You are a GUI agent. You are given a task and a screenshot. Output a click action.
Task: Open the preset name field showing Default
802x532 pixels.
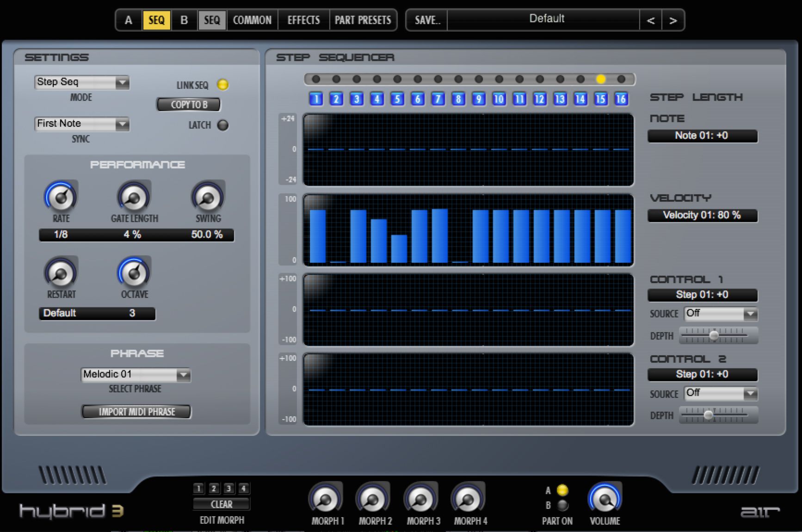tap(543, 20)
